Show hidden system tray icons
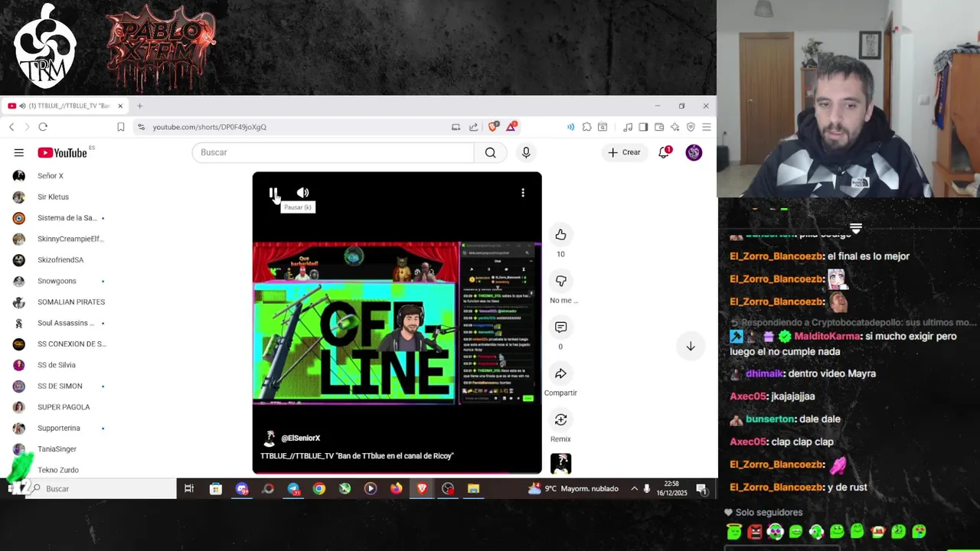The width and height of the screenshot is (980, 551). click(x=634, y=488)
